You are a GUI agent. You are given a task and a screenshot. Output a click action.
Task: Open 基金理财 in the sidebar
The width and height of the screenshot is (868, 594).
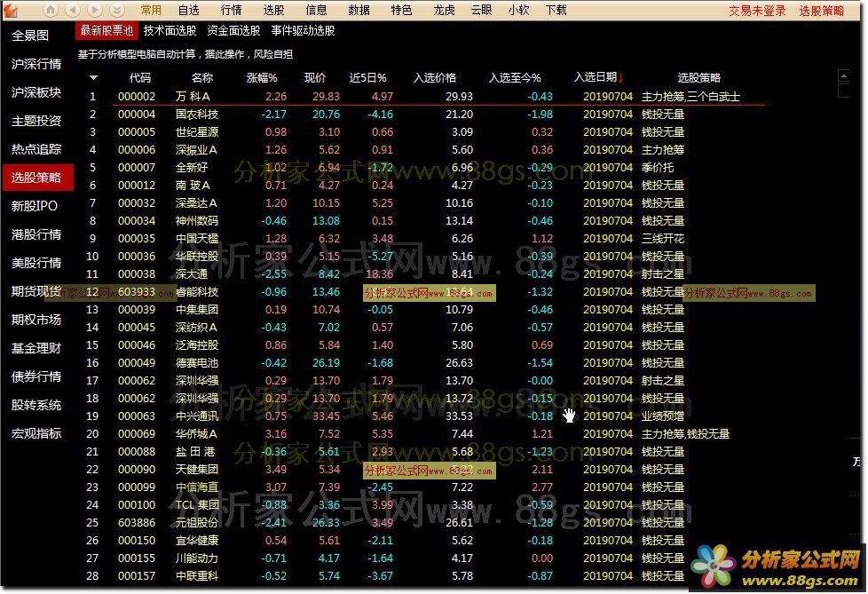click(x=36, y=348)
